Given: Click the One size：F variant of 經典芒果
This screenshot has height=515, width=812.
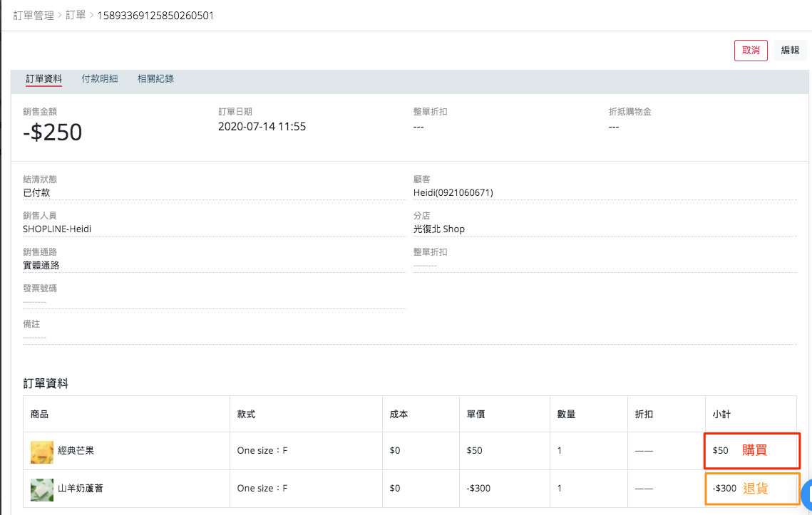Looking at the screenshot, I should coord(262,450).
